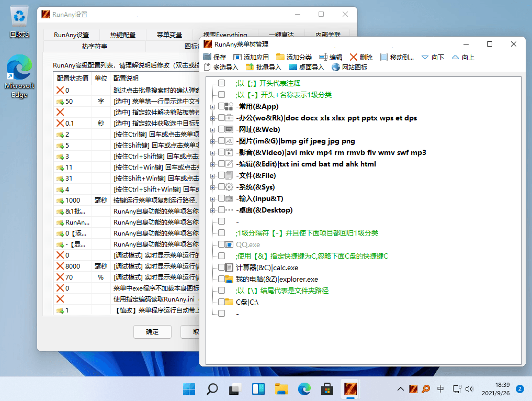Image resolution: width=532 pixels, height=401 pixels.
Task: Open taskbar search magnifier
Action: (x=212, y=389)
